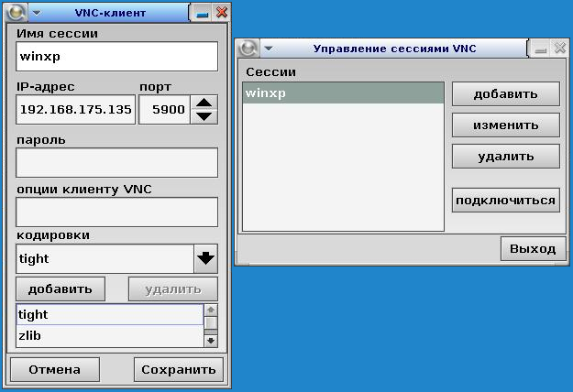Screen dimensions: 573x392
Task: Click подключиться to connect to session
Action: (x=505, y=201)
